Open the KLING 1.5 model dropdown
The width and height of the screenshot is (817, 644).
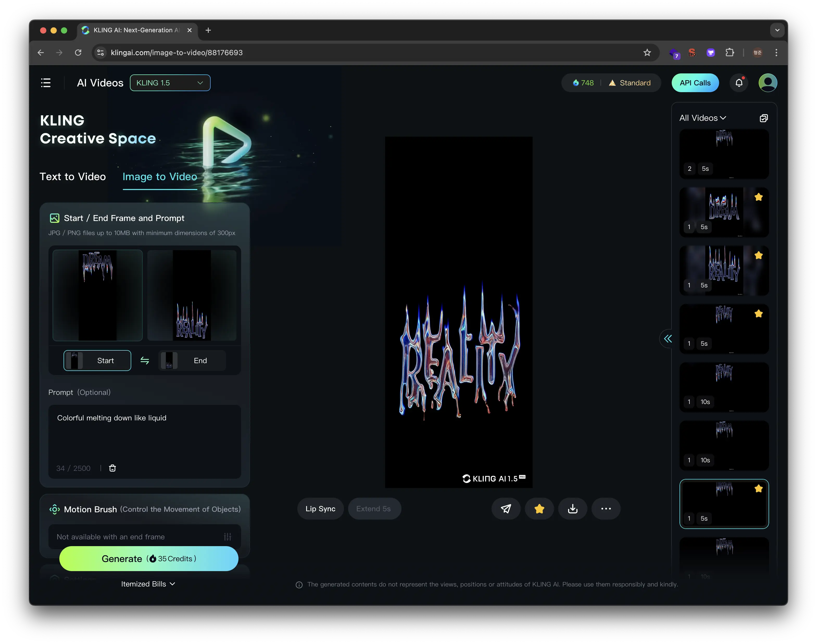tap(170, 83)
